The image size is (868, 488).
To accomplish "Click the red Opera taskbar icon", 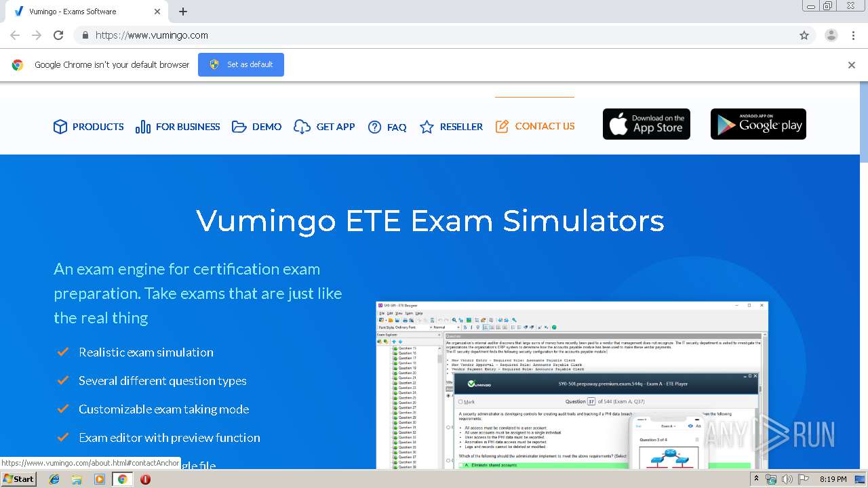I will pos(145,479).
